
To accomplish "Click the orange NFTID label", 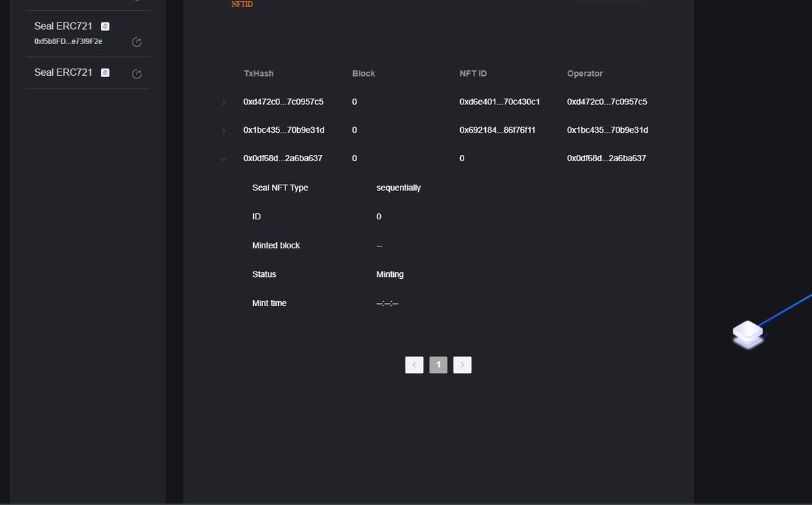I will click(x=242, y=4).
